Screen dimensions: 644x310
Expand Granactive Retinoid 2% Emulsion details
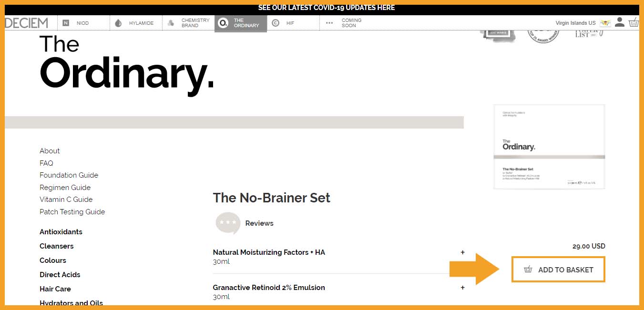[462, 288]
